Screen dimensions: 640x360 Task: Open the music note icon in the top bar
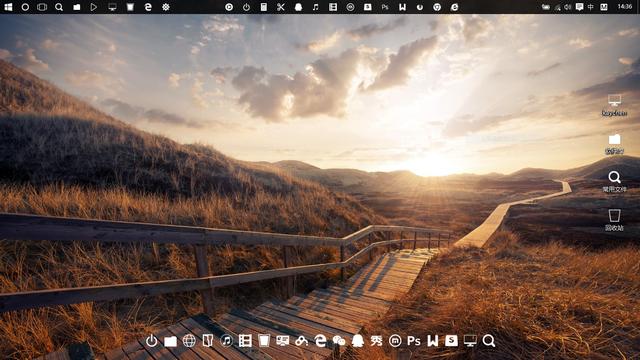316,7
